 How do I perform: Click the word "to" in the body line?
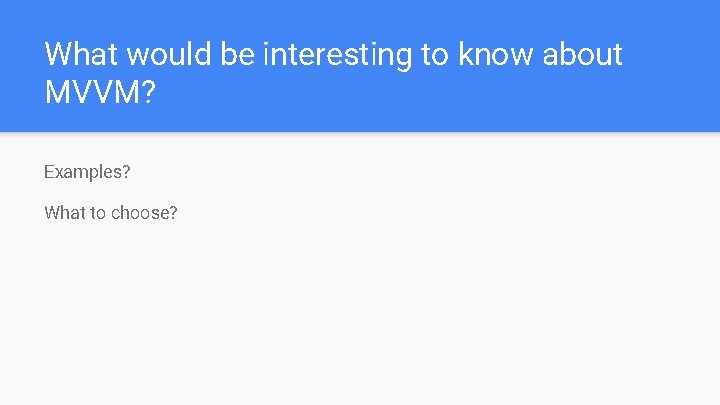click(98, 212)
